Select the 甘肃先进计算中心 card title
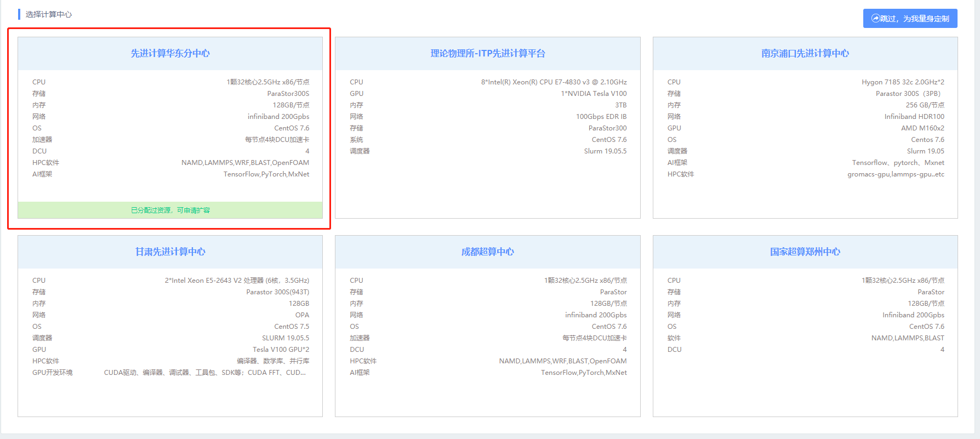980x439 pixels. [170, 252]
